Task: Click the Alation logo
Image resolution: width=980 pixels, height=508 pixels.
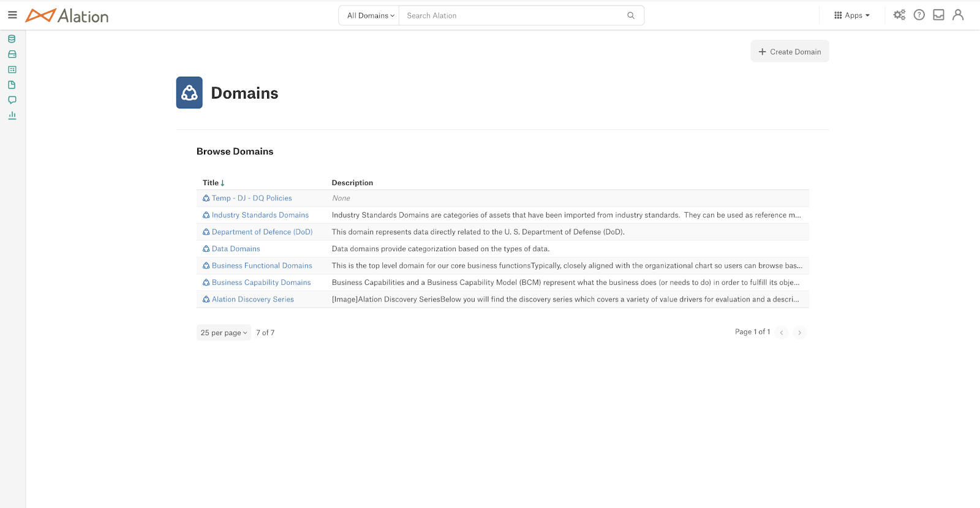Action: 67,15
